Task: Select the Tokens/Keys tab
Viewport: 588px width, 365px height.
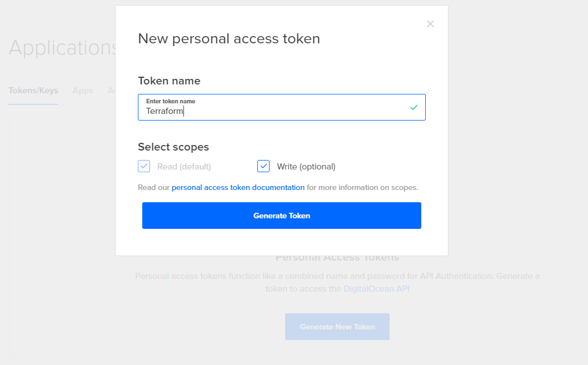Action: click(33, 91)
